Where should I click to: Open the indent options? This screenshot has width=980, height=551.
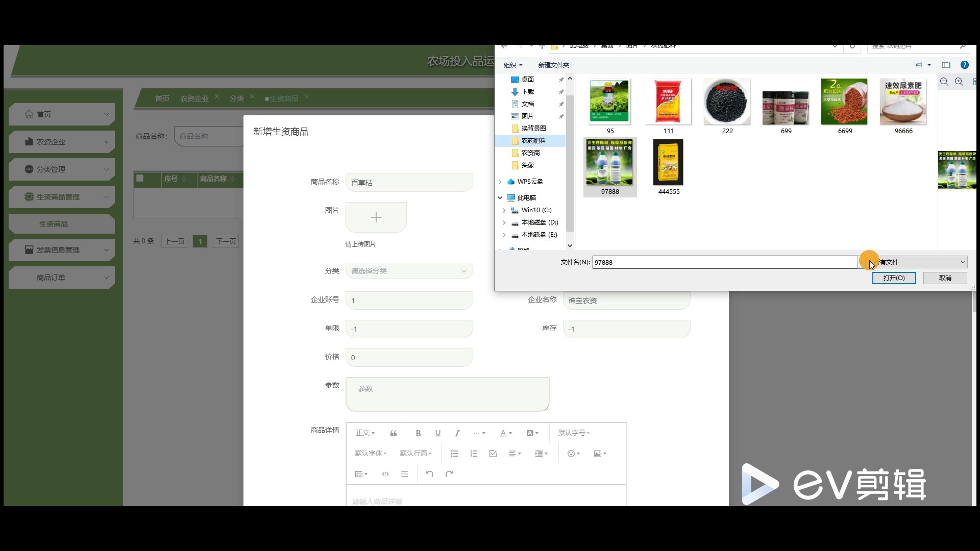pos(541,454)
